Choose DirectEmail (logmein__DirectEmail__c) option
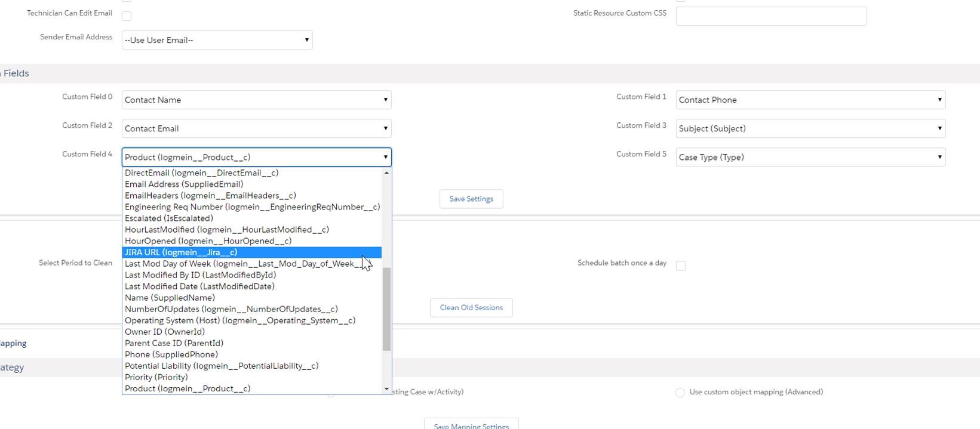Image resolution: width=980 pixels, height=429 pixels. [251, 173]
